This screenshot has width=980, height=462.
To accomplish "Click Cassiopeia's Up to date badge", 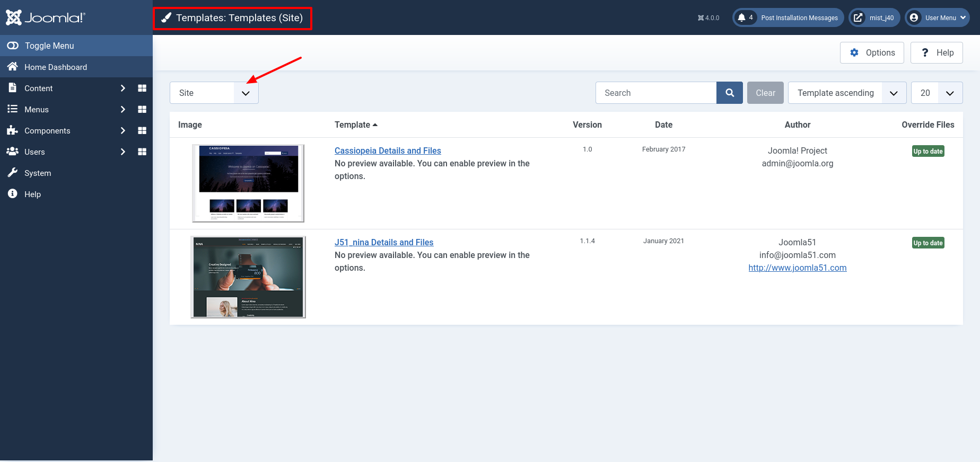I will pyautogui.click(x=928, y=151).
